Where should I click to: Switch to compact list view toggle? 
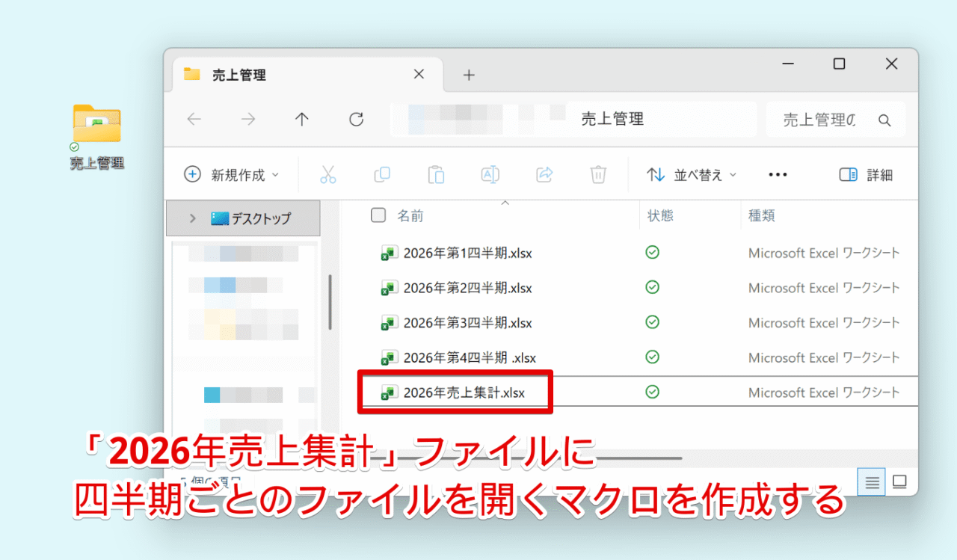870,481
